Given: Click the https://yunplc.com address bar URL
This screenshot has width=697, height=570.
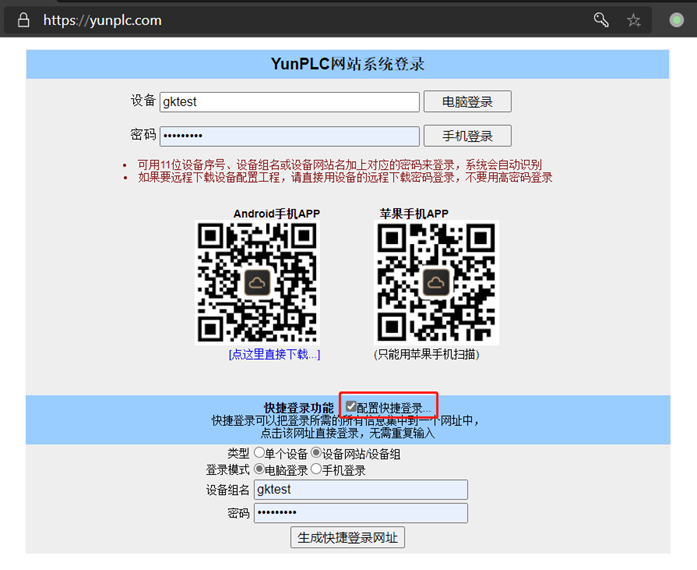Looking at the screenshot, I should tap(102, 20).
